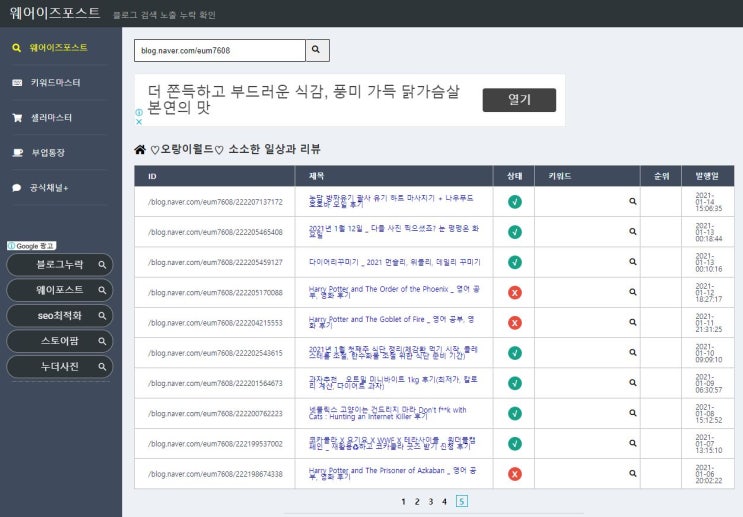Open the 다이어리꾸미기 2021 post title
Viewport: 743px width, 517px height.
coord(395,262)
